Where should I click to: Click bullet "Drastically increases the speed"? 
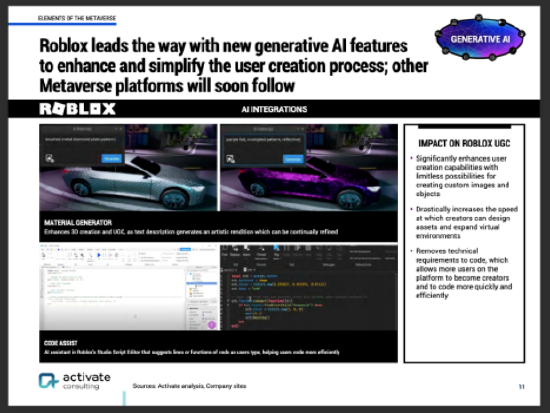point(467,222)
